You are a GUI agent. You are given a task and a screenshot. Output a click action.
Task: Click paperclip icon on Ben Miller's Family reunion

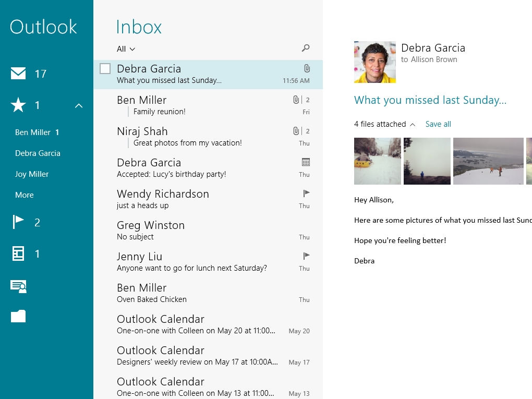(x=296, y=100)
